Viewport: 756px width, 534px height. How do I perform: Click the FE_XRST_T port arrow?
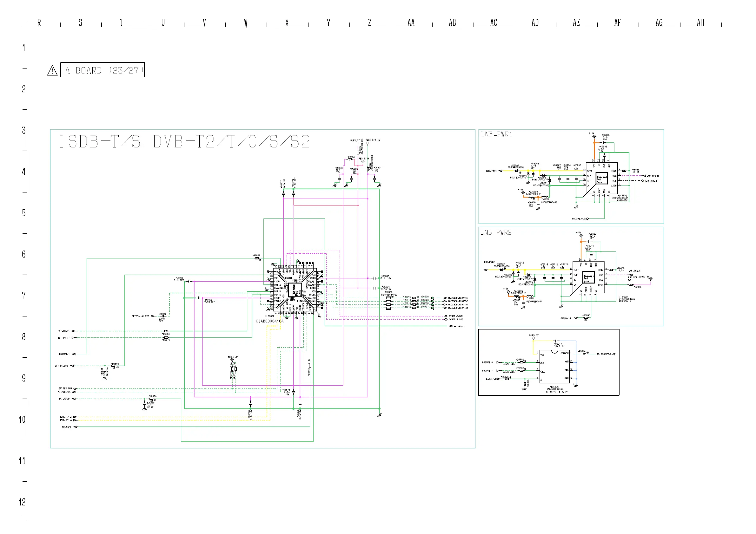450,326
